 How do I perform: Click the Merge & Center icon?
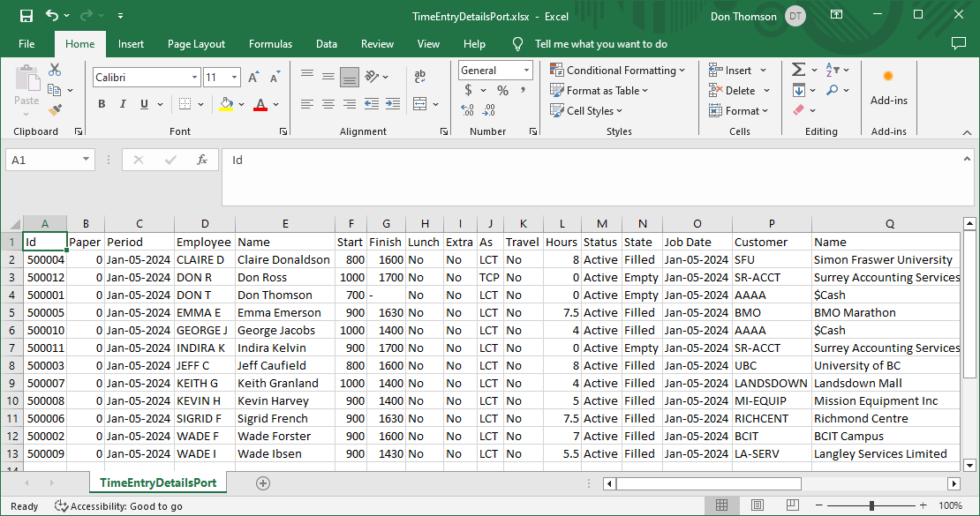pyautogui.click(x=420, y=104)
